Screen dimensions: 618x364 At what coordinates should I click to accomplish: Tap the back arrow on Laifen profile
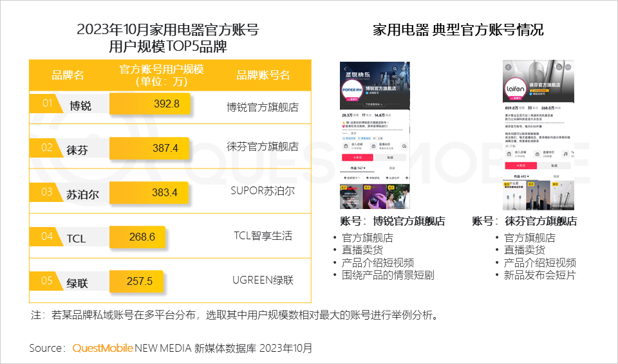tap(509, 67)
